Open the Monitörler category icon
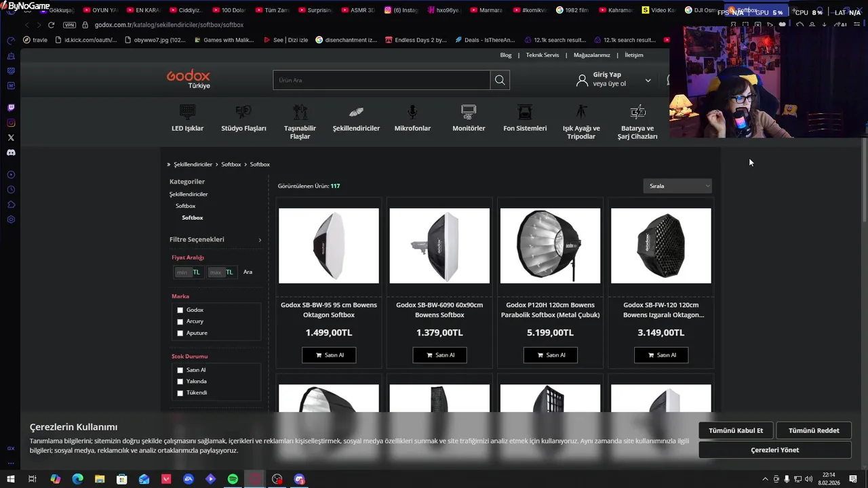Screen dimensions: 868x488 pyautogui.click(x=469, y=112)
